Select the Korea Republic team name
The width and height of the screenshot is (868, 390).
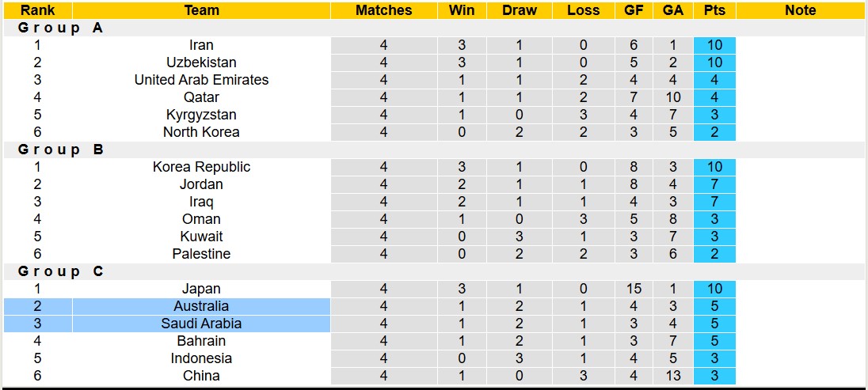pos(201,167)
